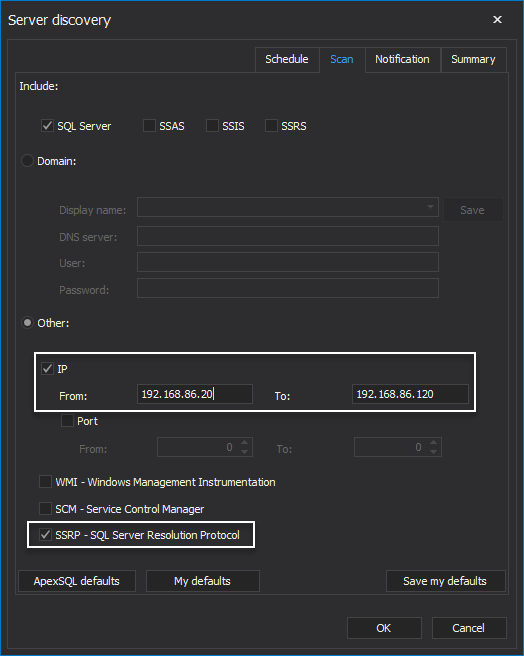
Task: Click the IP To address field
Action: click(x=410, y=394)
